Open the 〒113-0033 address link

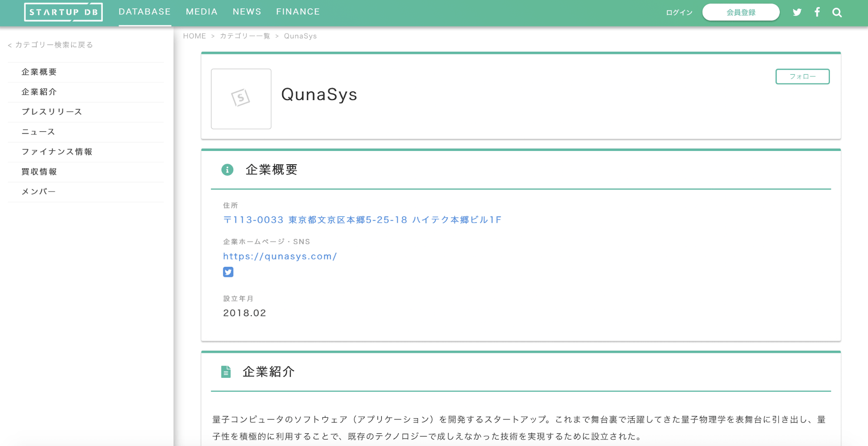[x=362, y=220]
